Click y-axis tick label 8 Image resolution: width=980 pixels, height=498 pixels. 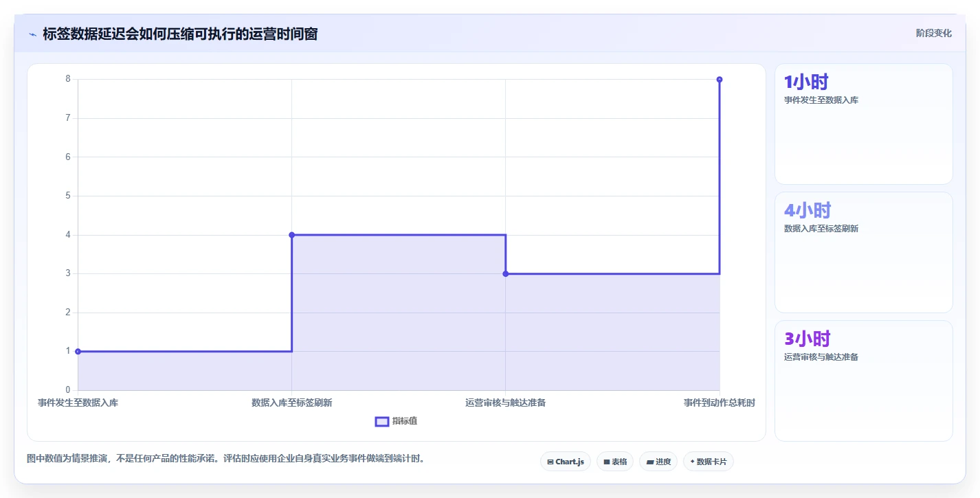[x=68, y=79]
